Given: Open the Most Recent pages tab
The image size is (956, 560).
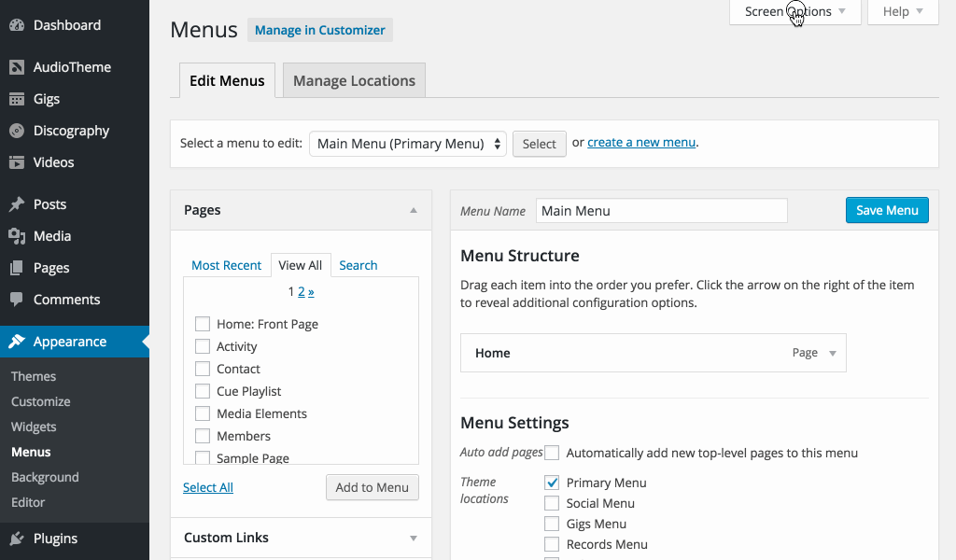Looking at the screenshot, I should click(x=226, y=265).
